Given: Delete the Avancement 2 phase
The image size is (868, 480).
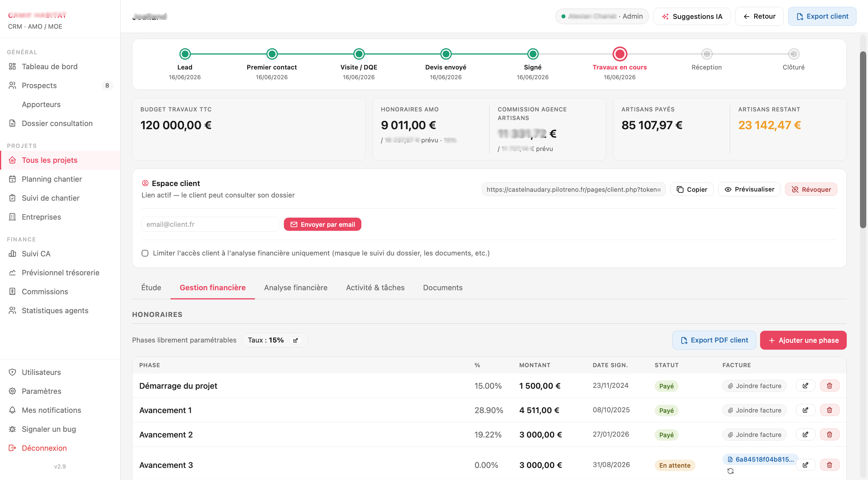Looking at the screenshot, I should (x=829, y=434).
